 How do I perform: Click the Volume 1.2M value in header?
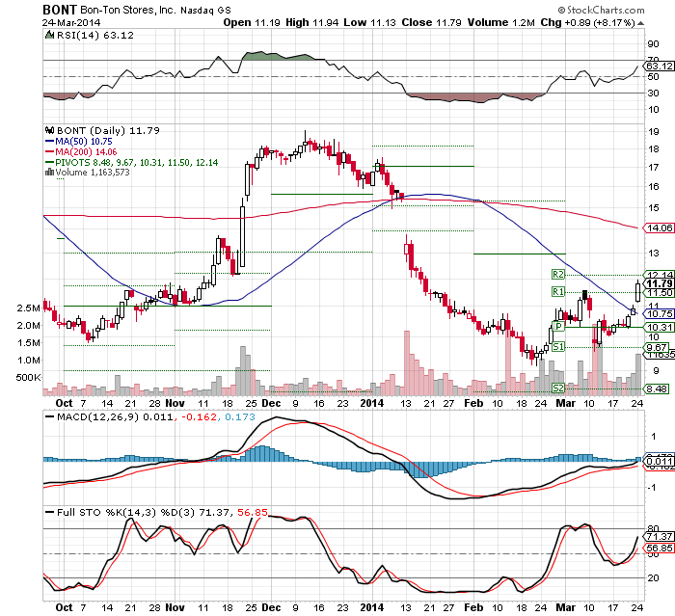[x=501, y=22]
